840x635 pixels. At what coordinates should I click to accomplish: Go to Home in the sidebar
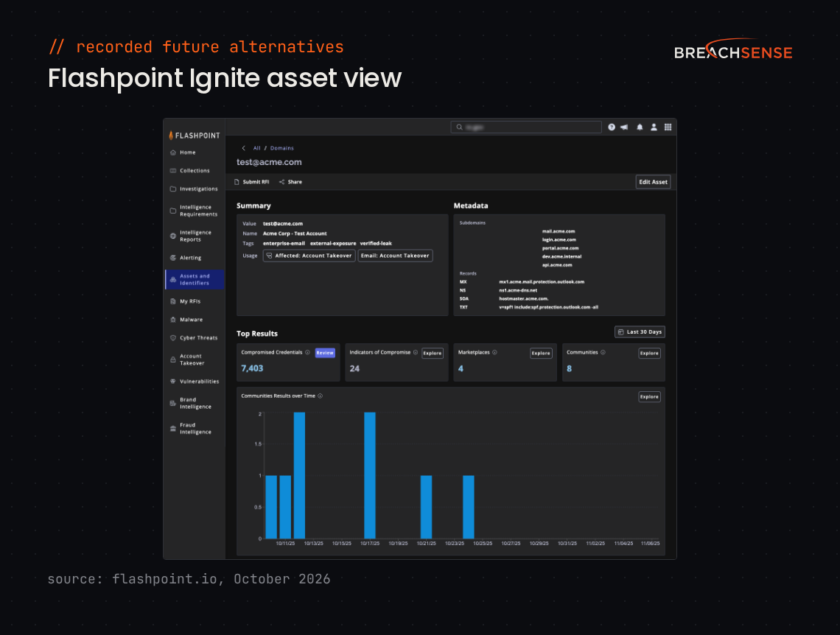[187, 152]
